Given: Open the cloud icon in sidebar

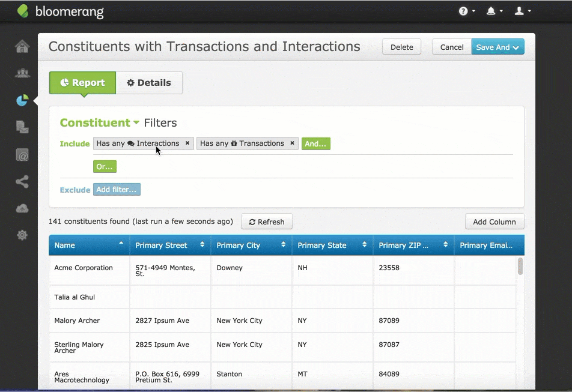Looking at the screenshot, I should tap(22, 208).
